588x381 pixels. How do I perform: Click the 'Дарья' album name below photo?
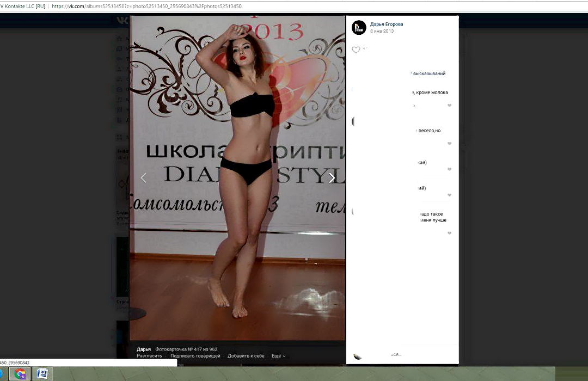pyautogui.click(x=144, y=349)
